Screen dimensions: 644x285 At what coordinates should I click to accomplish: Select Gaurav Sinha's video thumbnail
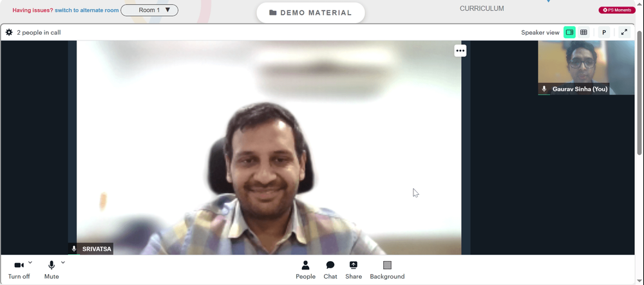[586, 68]
